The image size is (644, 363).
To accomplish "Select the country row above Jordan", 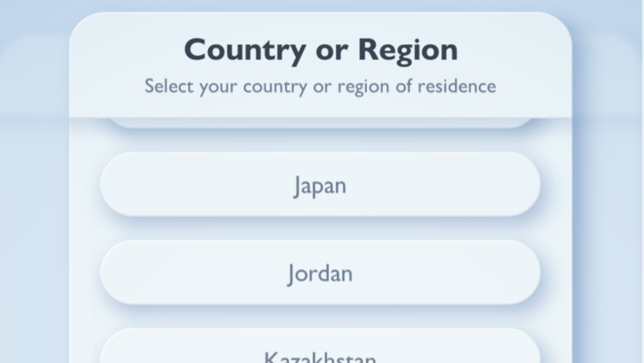I will (x=320, y=185).
